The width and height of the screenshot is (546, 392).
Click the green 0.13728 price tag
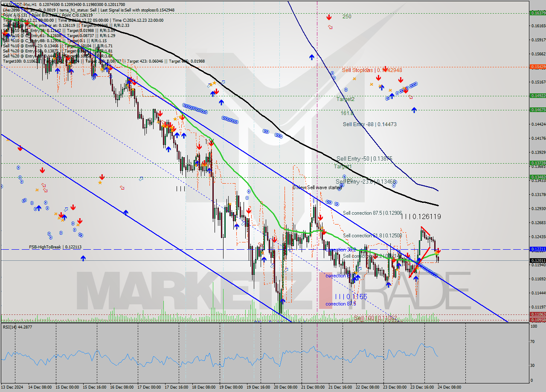(537, 163)
